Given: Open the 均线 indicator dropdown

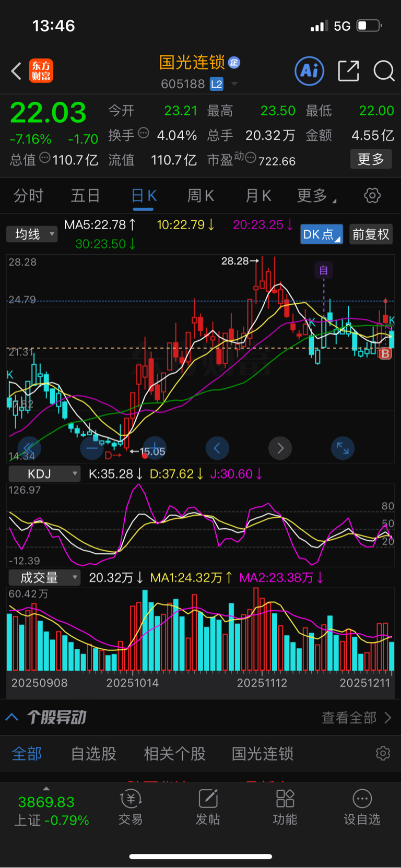Looking at the screenshot, I should (x=32, y=234).
